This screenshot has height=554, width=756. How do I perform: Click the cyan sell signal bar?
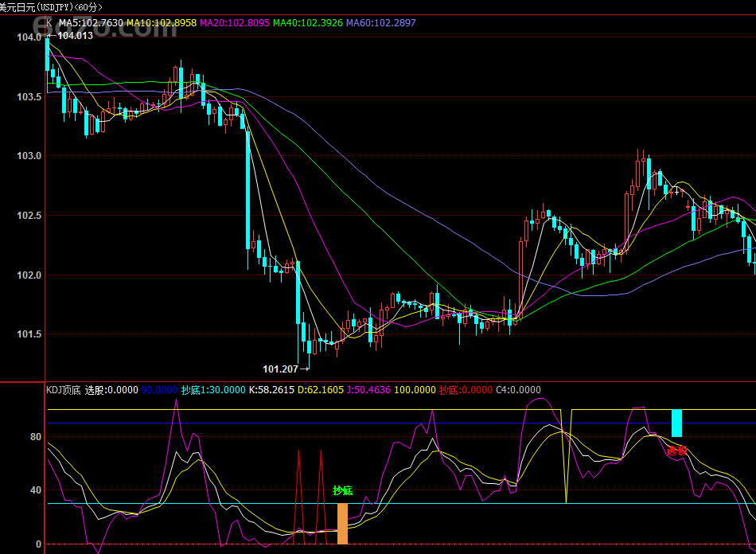(x=676, y=423)
